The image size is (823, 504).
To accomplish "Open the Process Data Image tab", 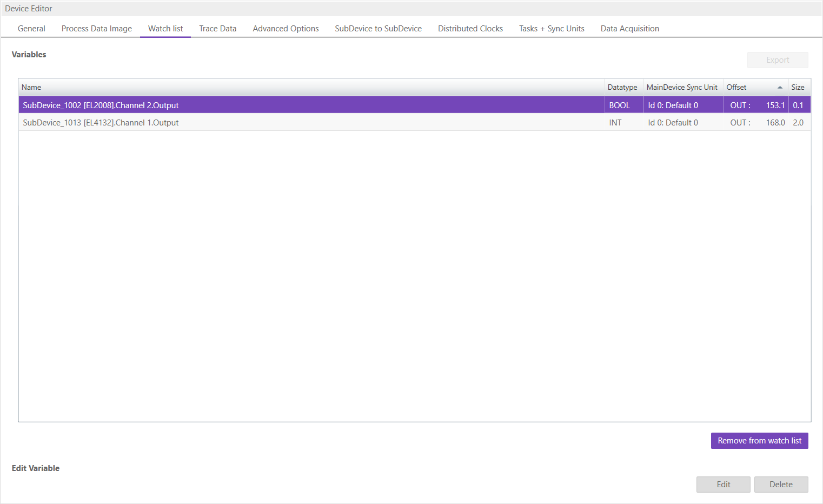I will (x=96, y=28).
